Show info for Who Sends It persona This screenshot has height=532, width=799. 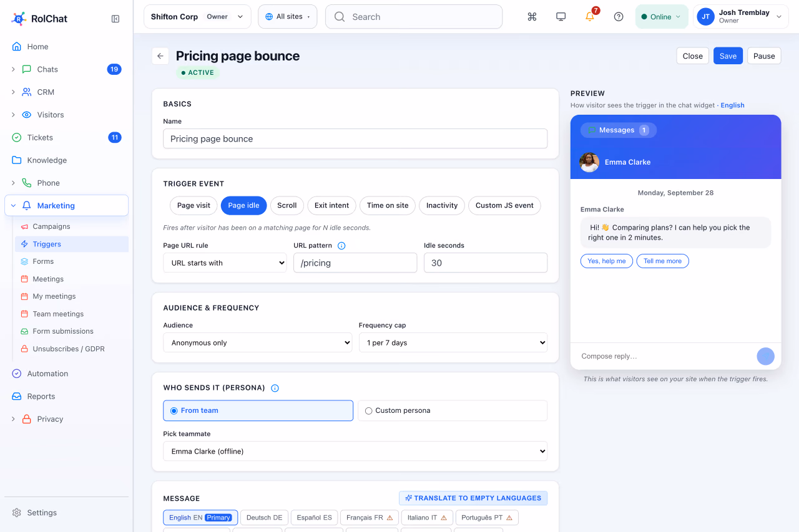click(275, 388)
